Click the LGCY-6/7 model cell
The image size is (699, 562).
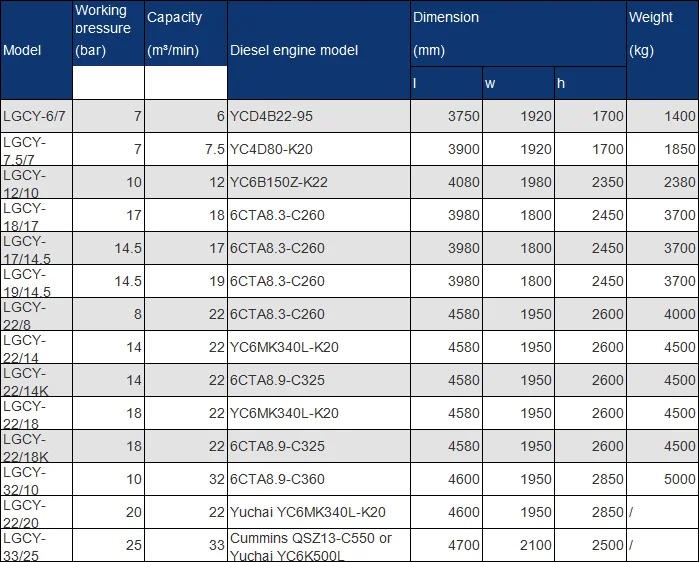tap(35, 116)
